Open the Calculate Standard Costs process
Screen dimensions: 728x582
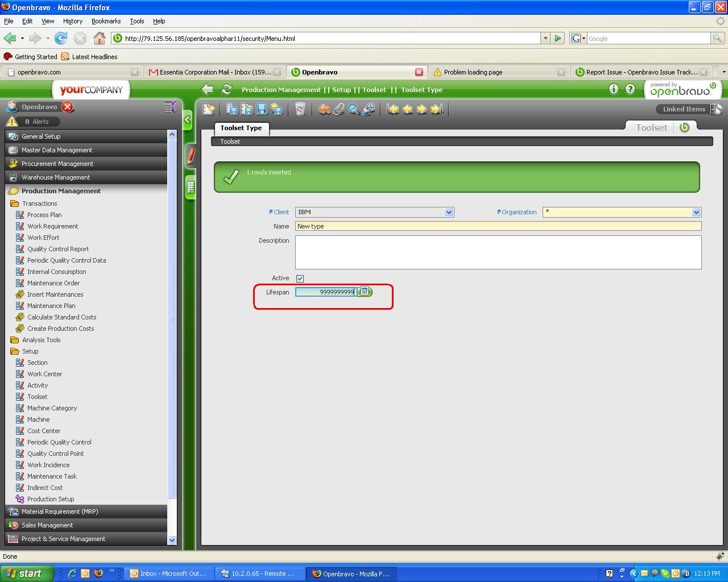tap(56, 317)
